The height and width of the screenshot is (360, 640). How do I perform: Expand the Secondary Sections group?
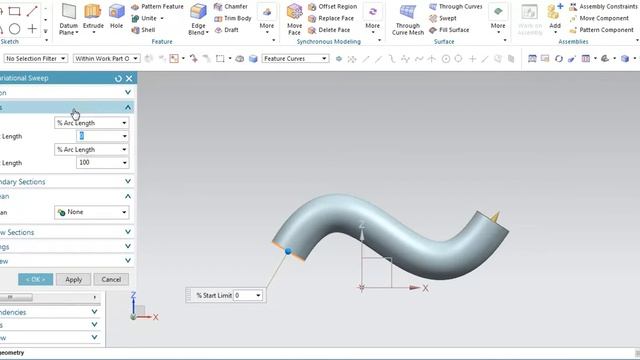128,181
